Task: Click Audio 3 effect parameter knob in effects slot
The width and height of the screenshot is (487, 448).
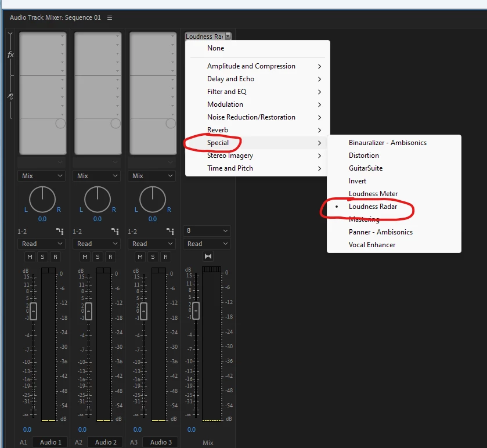Action: click(x=171, y=124)
